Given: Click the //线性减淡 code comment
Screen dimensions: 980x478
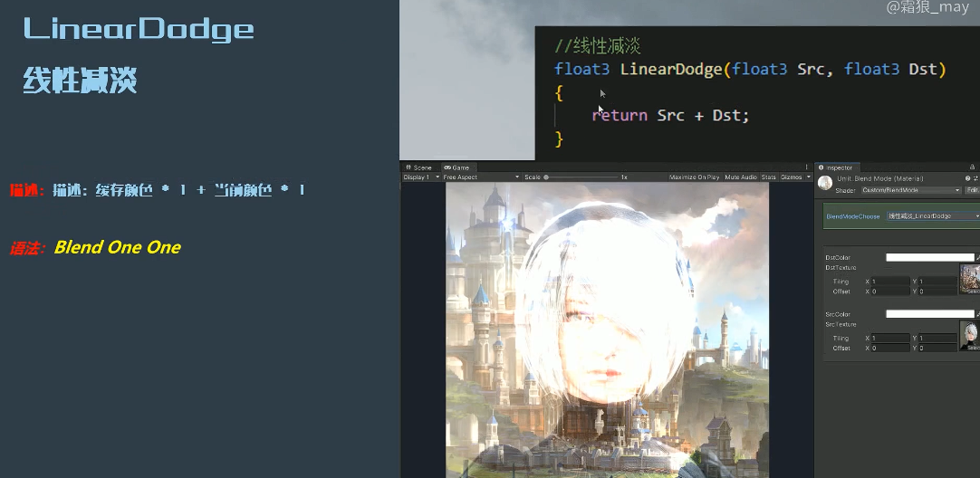Looking at the screenshot, I should [598, 46].
